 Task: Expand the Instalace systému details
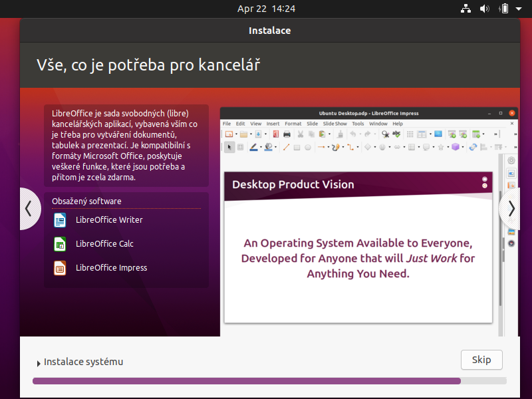pos(39,363)
